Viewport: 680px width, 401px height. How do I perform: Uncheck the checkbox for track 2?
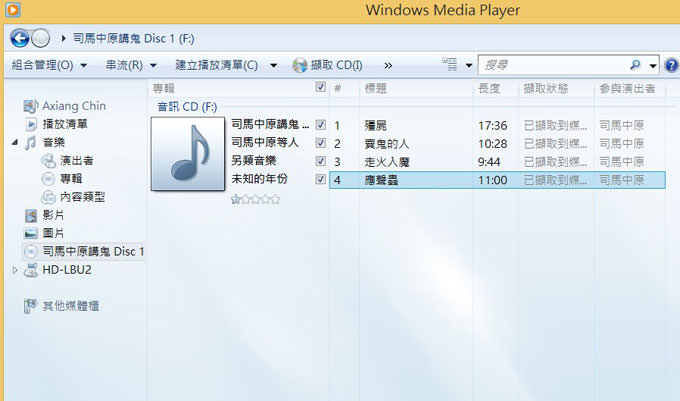click(x=320, y=143)
